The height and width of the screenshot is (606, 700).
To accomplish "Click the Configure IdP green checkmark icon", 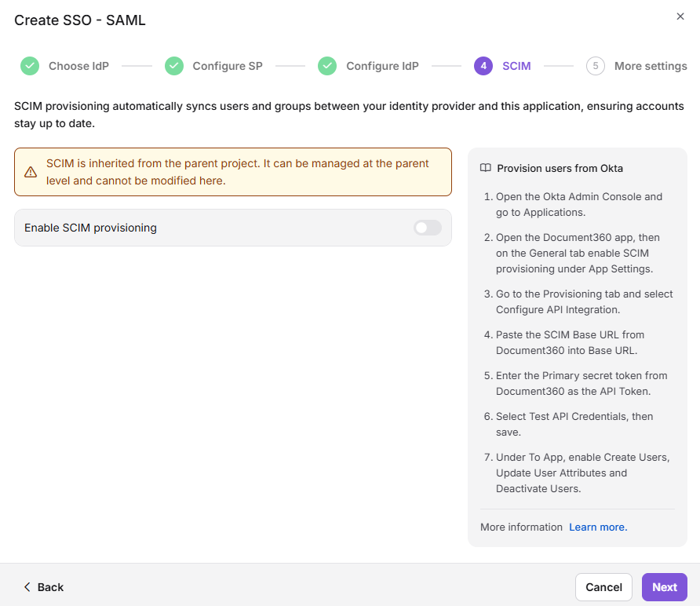I will (x=327, y=66).
